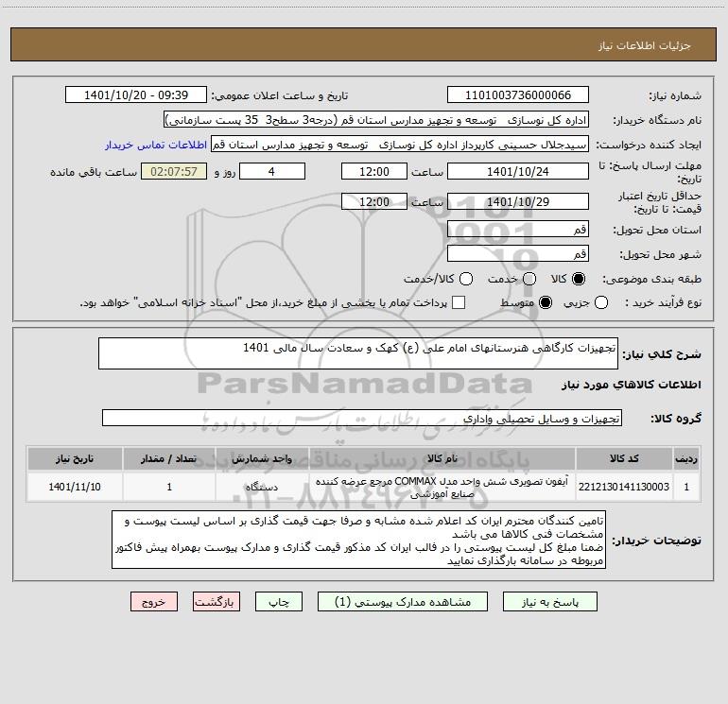
Task: Choose the جزیی purchase type radio
Action: pyautogui.click(x=600, y=302)
